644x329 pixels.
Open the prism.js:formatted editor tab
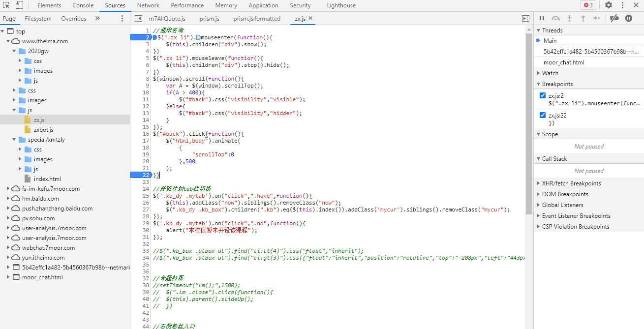pyautogui.click(x=257, y=19)
